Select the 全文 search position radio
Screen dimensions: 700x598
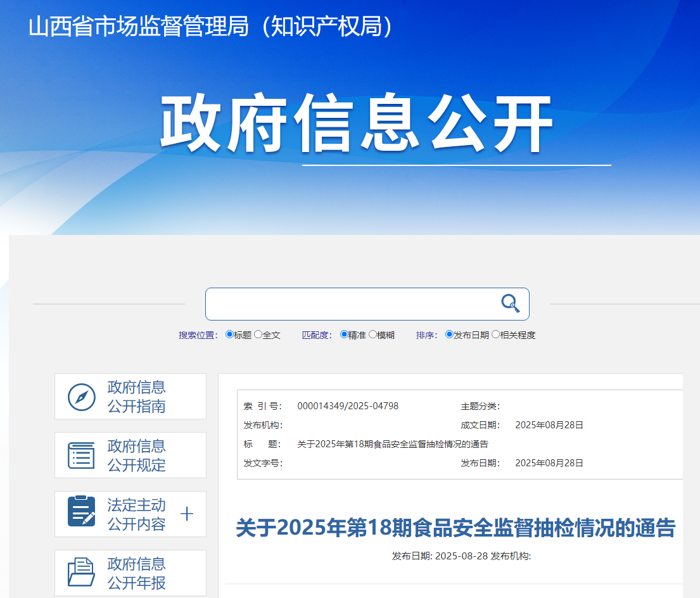point(258,334)
